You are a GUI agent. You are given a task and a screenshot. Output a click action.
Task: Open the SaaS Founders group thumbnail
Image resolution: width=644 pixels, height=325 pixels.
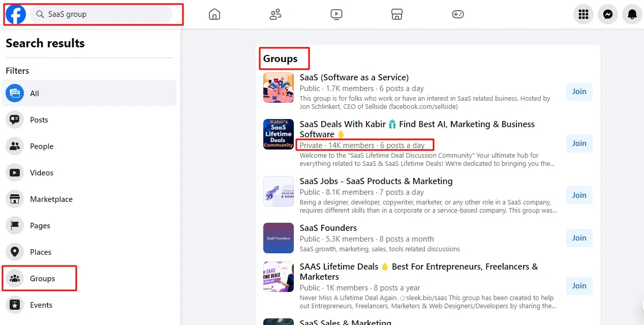(x=278, y=238)
